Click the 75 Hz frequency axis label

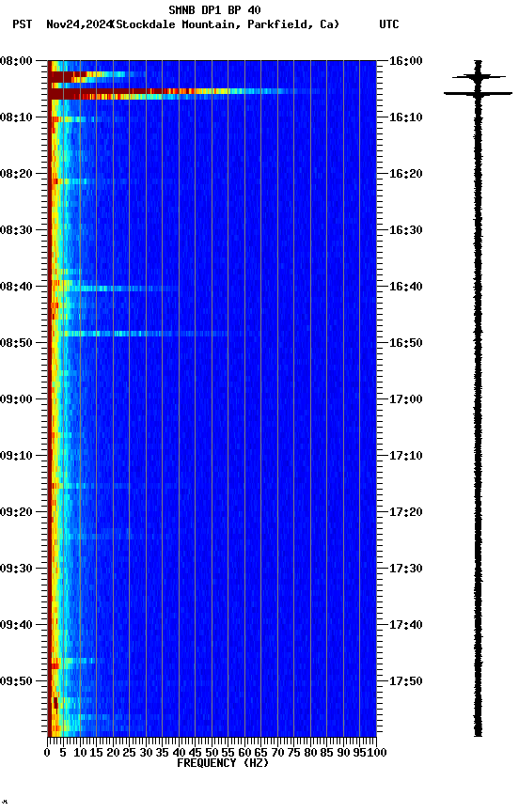293,753
